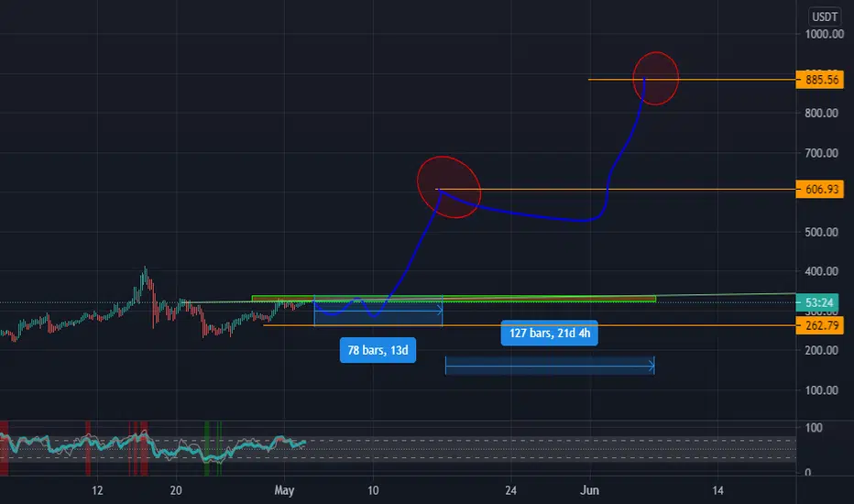This screenshot has width=854, height=504.
Task: Click the 24 date axis label
Action: tap(510, 490)
